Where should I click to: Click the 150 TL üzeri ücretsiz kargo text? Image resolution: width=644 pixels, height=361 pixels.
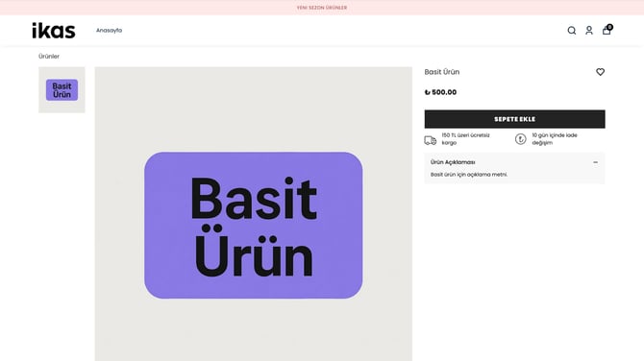(466, 139)
